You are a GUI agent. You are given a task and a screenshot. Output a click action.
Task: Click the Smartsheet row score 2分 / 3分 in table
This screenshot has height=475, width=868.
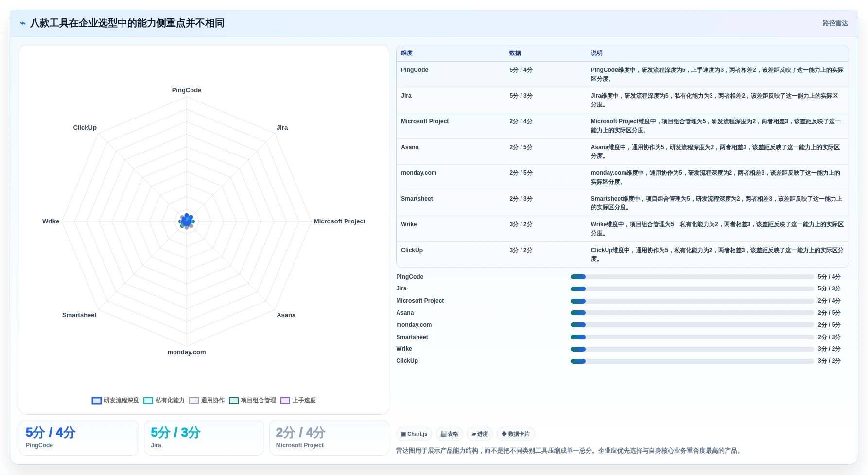coord(521,199)
